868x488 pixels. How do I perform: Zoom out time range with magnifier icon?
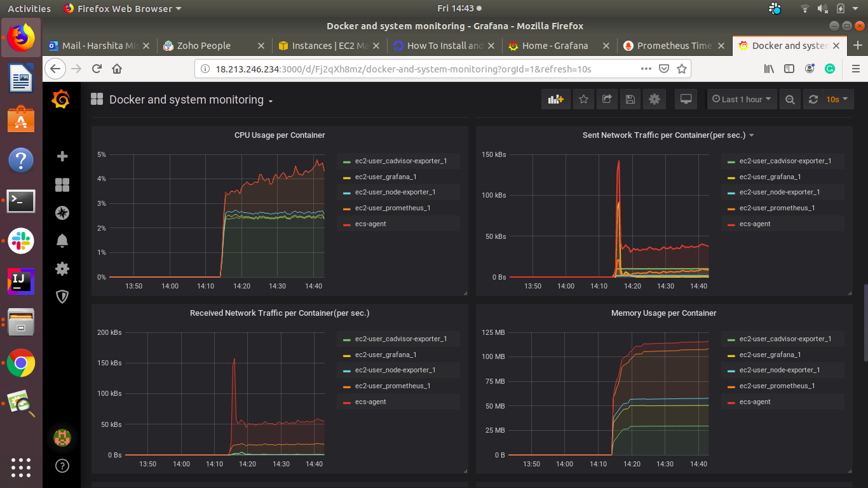[x=790, y=99]
